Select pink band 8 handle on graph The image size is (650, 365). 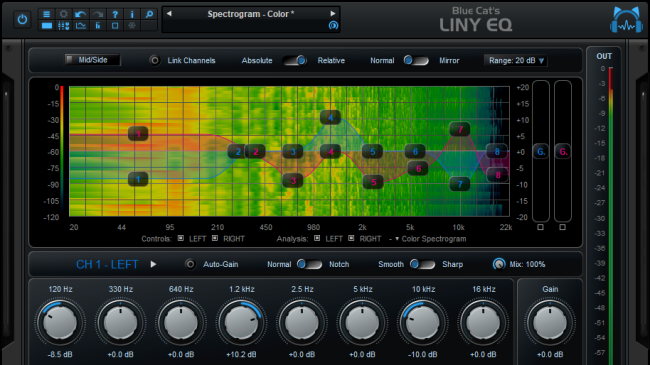497,175
